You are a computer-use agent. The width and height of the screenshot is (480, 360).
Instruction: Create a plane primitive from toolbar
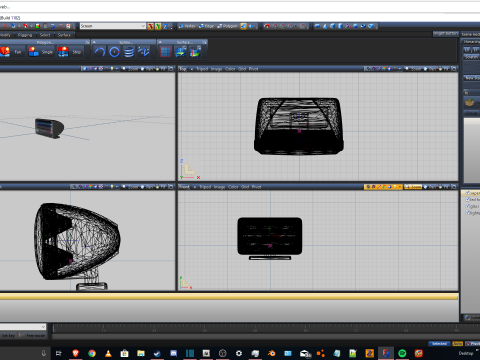tap(317, 26)
